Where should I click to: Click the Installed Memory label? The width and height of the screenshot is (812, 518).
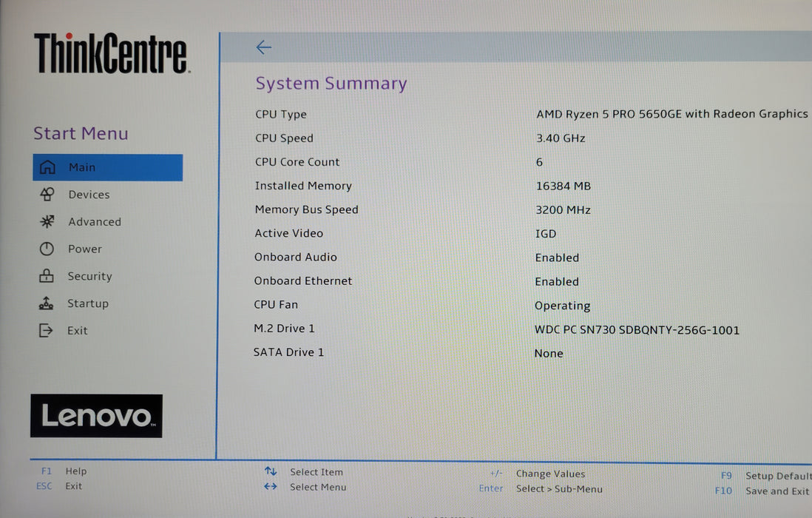(x=303, y=186)
